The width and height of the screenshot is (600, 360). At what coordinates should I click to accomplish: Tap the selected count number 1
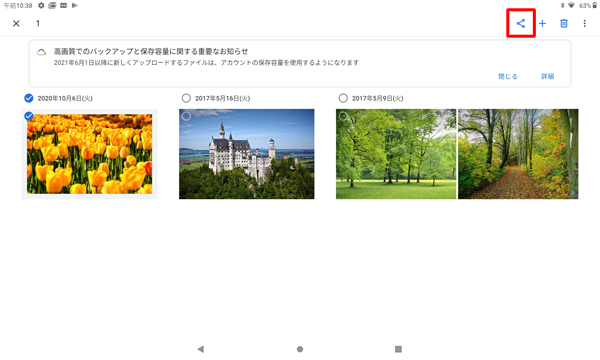pyautogui.click(x=38, y=23)
